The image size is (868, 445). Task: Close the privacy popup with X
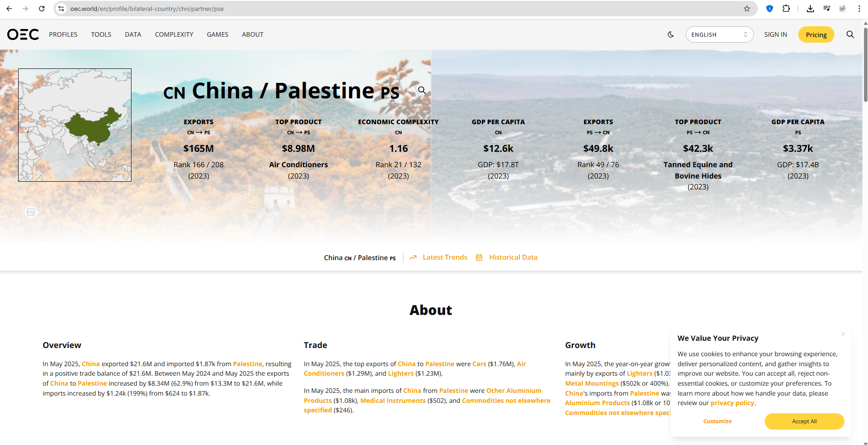(843, 334)
